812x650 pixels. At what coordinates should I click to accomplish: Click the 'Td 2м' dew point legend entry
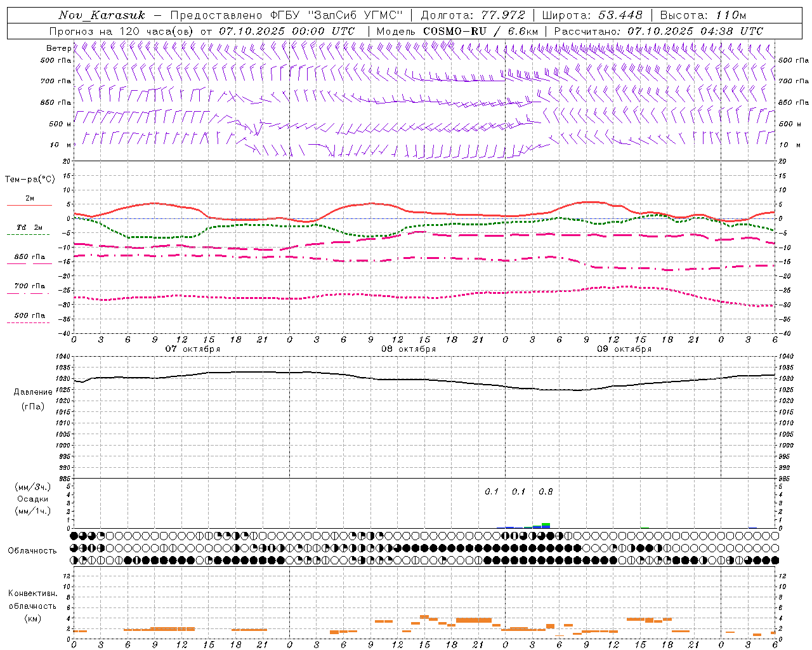[30, 227]
